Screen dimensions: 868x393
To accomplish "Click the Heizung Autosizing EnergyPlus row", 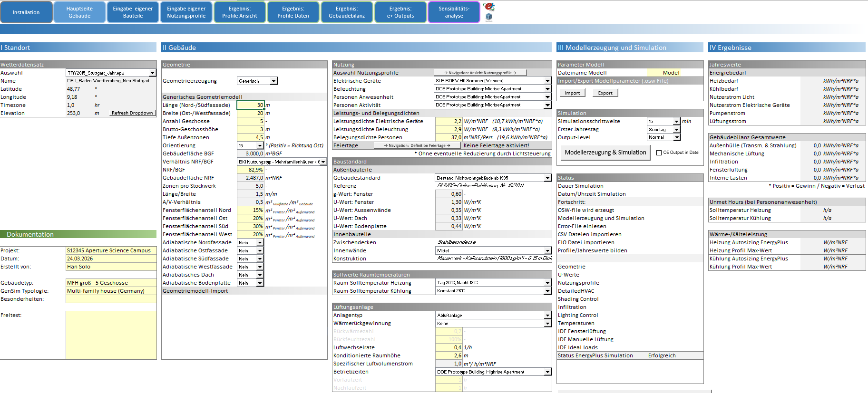I will pos(787,242).
